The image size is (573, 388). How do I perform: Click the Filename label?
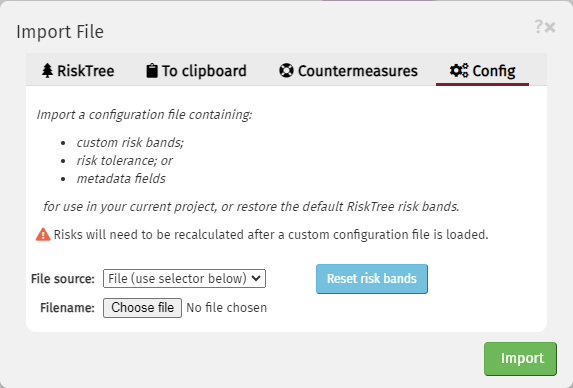click(67, 308)
